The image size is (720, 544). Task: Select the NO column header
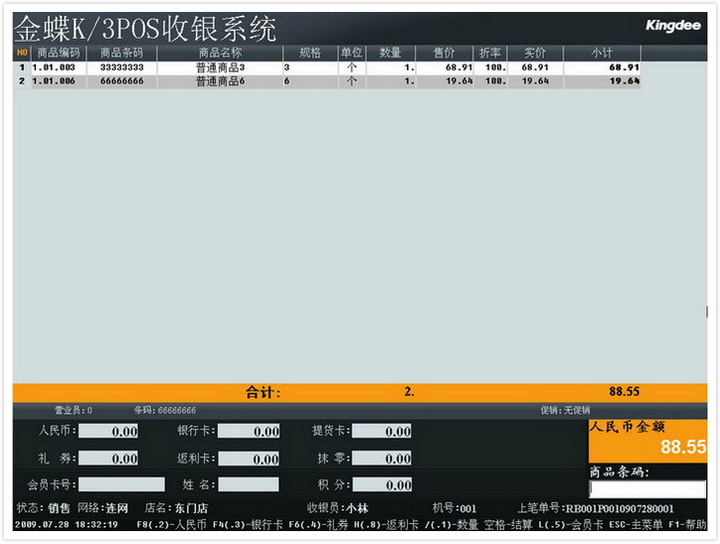coord(22,53)
